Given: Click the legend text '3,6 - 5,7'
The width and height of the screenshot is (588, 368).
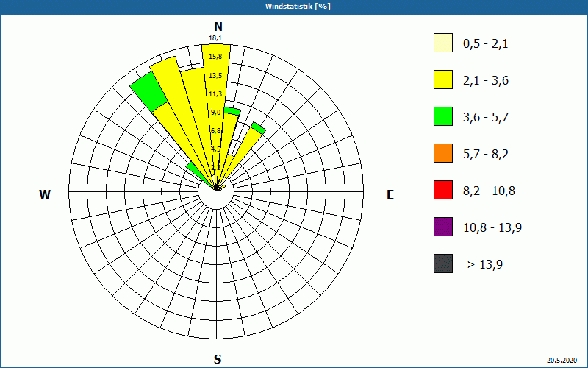Looking at the screenshot, I should coord(486,118).
